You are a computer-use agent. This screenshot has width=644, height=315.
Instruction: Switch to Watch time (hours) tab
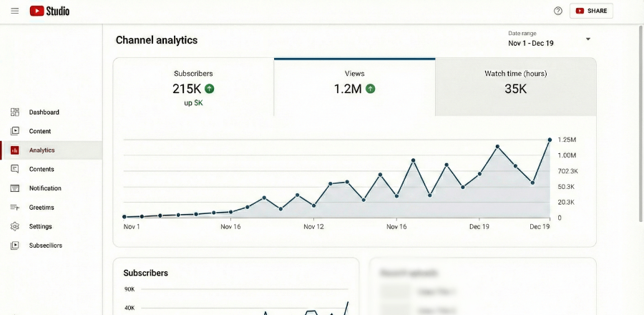tap(515, 87)
